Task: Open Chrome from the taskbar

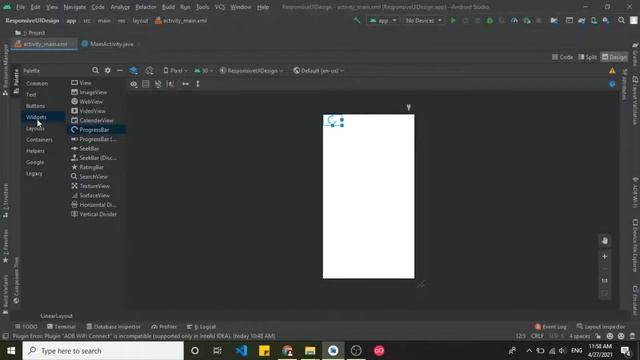Action: coord(287,351)
